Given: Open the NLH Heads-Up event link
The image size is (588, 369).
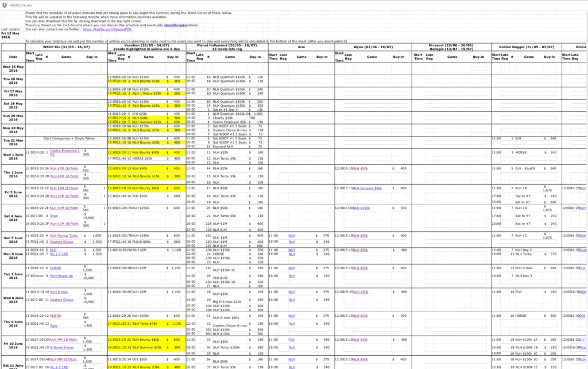Looking at the screenshot, I should tap(63, 276).
